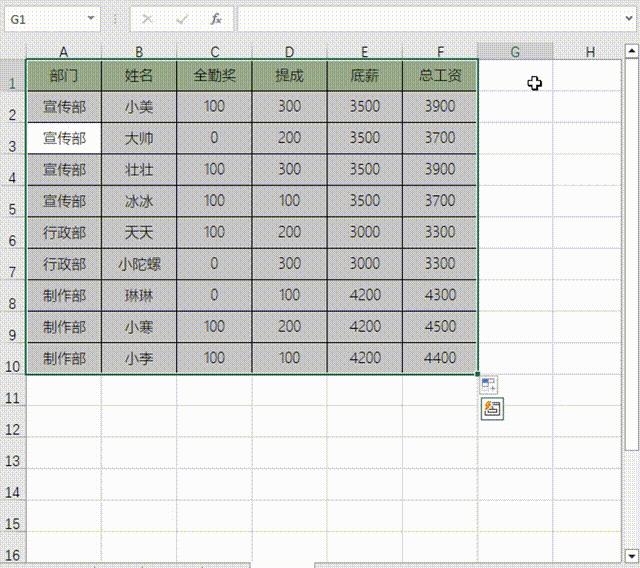
Task: Click the white 宣传部 cell in row 3
Action: (x=64, y=138)
